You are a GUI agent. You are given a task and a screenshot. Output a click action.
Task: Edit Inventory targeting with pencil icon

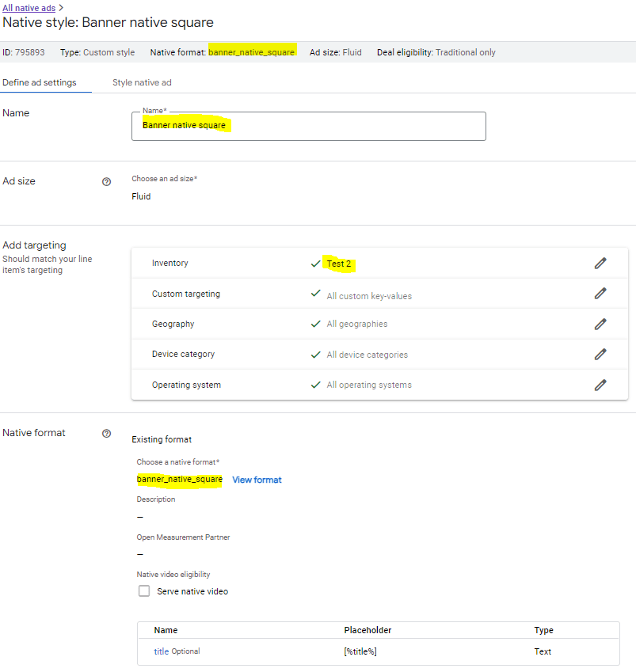[x=600, y=264]
